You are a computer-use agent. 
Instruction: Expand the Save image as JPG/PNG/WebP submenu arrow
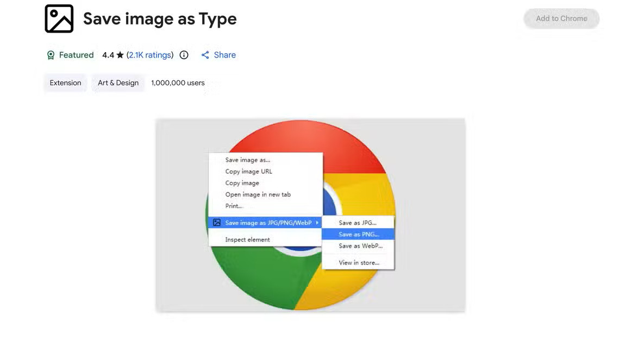click(x=317, y=223)
